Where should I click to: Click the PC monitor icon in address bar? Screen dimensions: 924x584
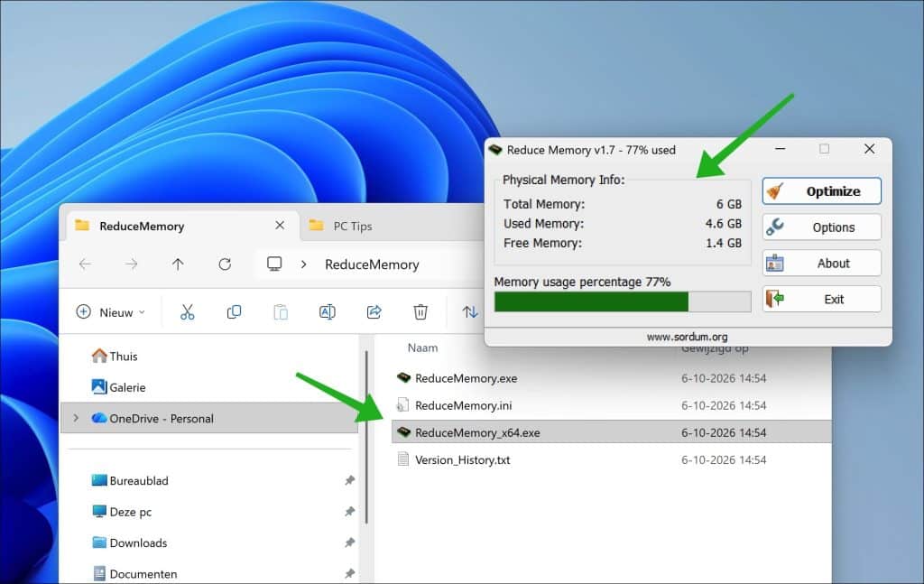coord(274,264)
